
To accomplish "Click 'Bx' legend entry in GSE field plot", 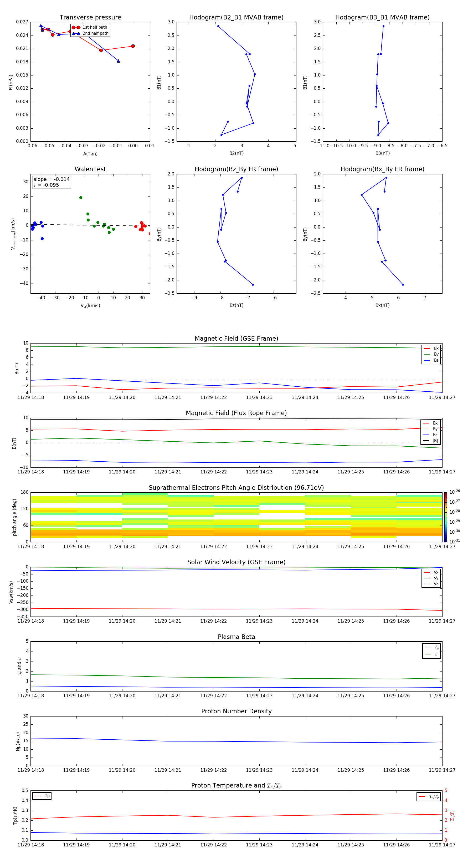I will tap(431, 349).
